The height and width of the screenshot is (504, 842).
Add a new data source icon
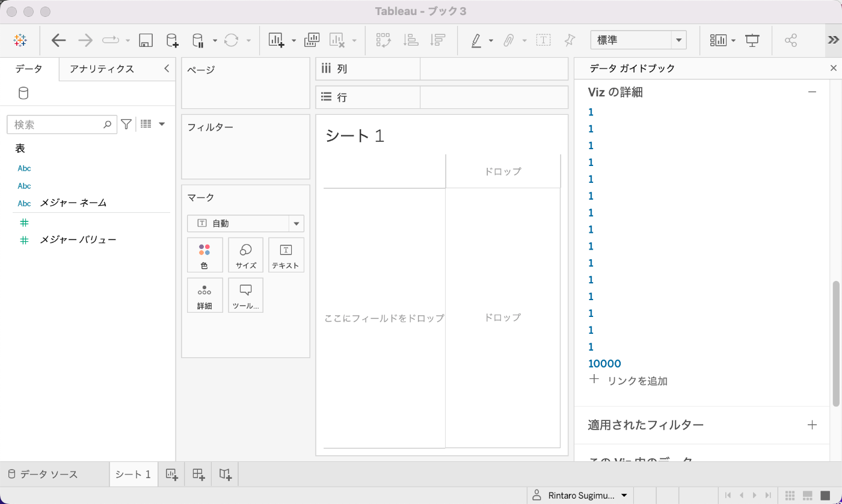[172, 40]
